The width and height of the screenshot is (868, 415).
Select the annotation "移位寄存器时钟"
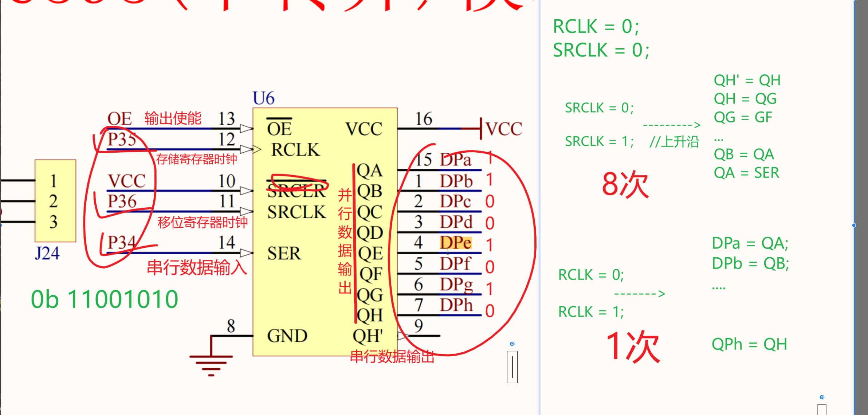pos(203,222)
